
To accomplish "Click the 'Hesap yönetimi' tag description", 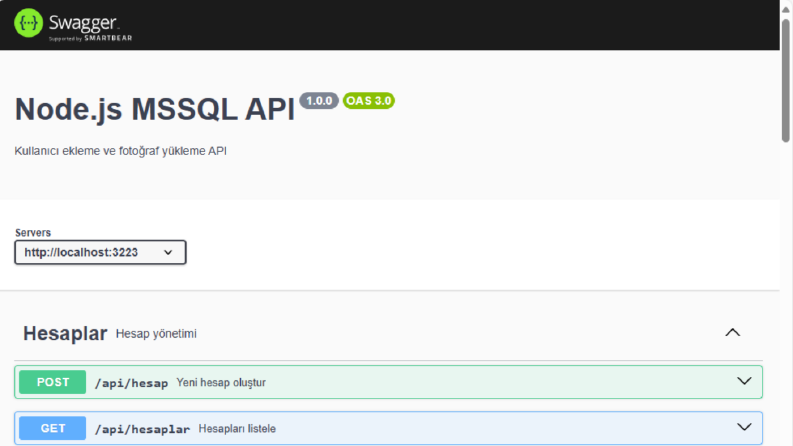I will click(156, 334).
